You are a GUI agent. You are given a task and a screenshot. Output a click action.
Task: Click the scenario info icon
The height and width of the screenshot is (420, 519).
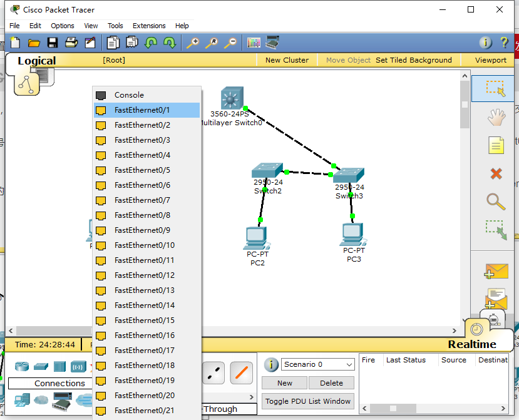coord(270,364)
